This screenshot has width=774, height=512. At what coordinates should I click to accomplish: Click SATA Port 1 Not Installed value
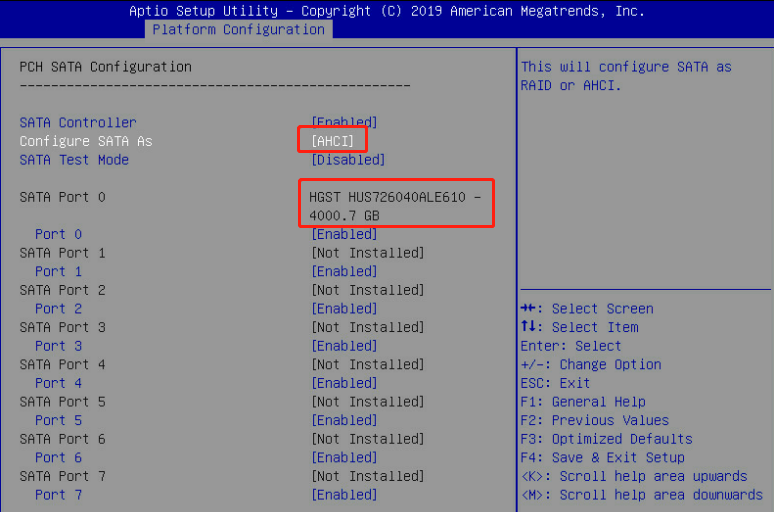click(368, 253)
